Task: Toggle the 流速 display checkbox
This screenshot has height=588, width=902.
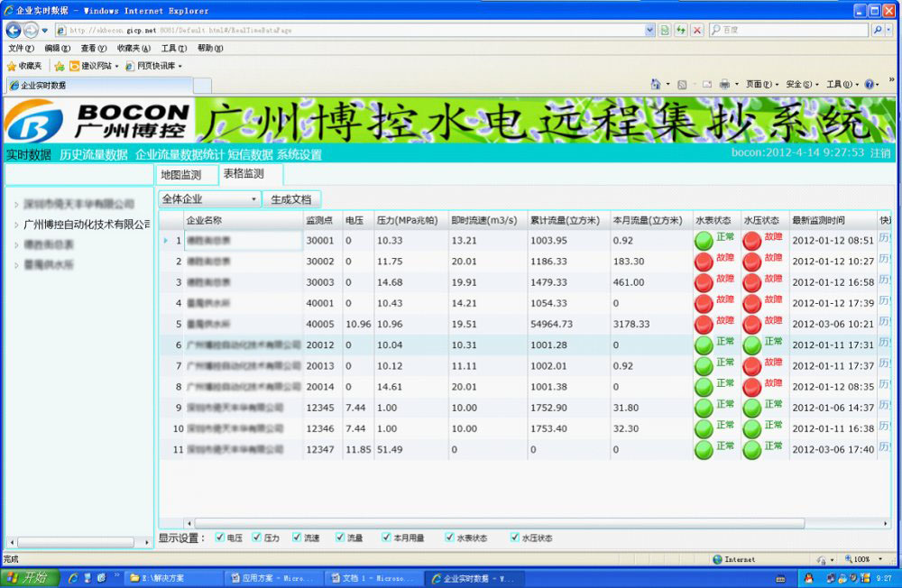Action: coord(296,537)
